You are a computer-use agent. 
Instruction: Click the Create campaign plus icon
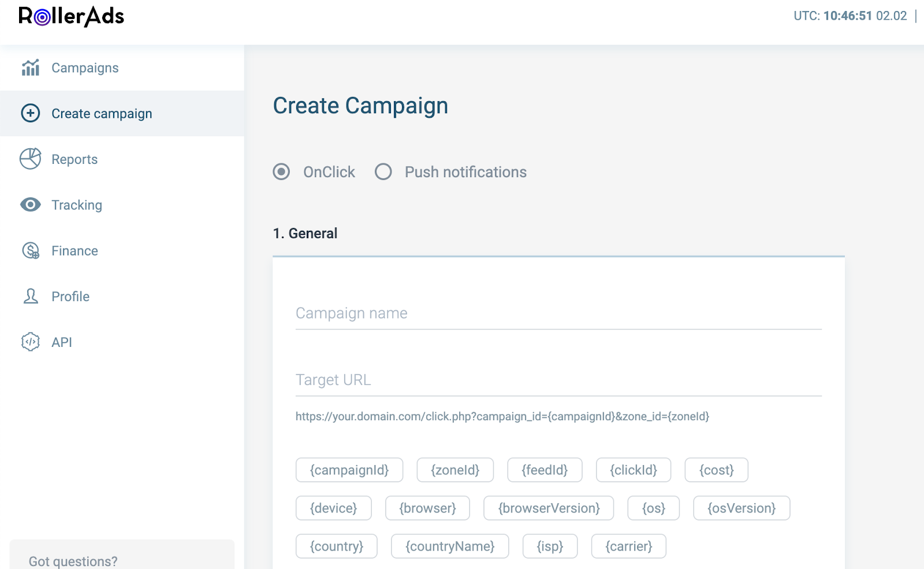tap(31, 113)
